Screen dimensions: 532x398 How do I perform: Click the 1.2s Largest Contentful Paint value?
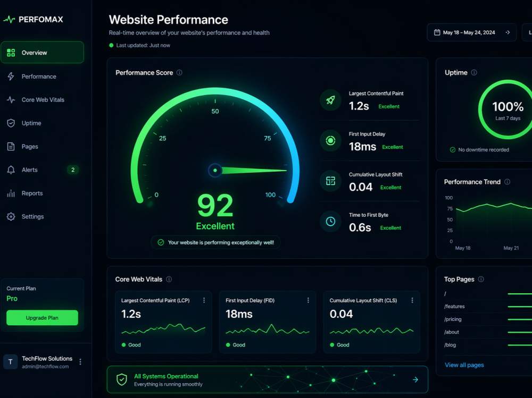pos(359,106)
